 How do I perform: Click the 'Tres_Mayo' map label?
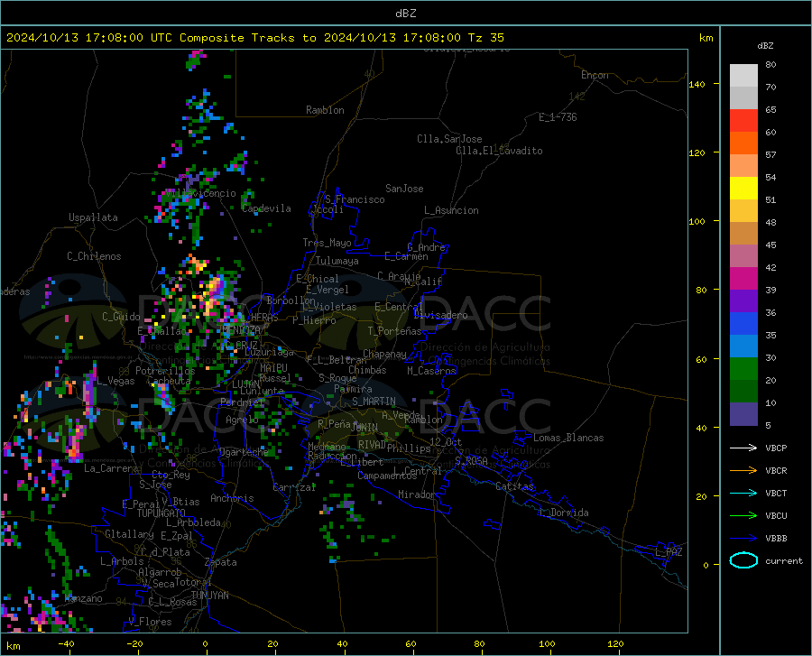pos(327,243)
